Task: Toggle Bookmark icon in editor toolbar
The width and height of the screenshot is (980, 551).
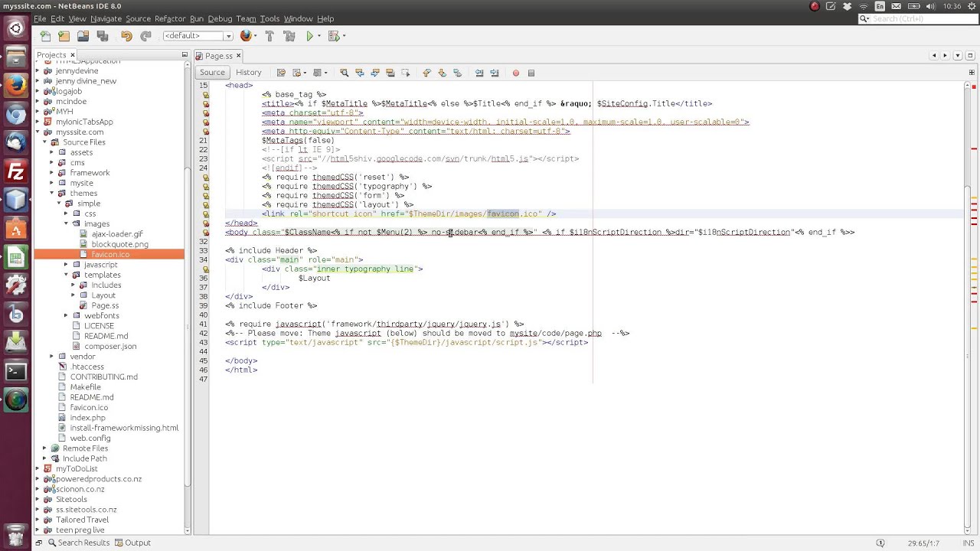Action: click(x=457, y=73)
